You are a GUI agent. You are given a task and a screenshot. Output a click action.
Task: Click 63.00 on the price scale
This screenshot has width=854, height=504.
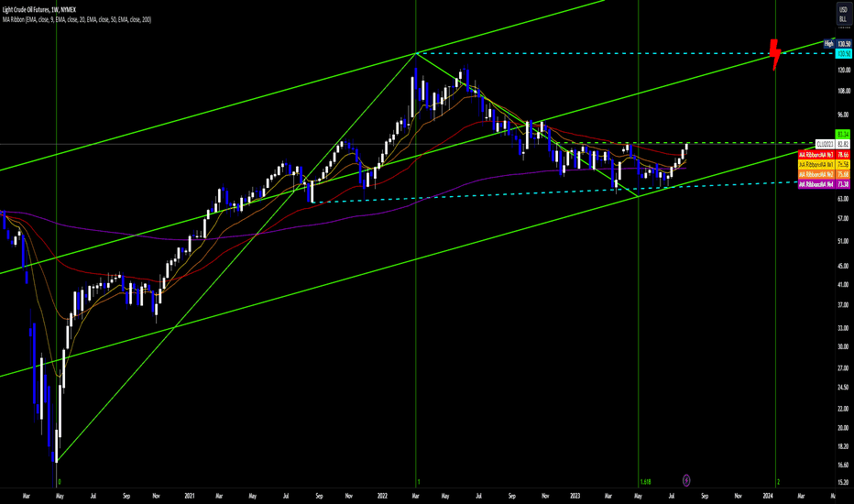click(843, 199)
